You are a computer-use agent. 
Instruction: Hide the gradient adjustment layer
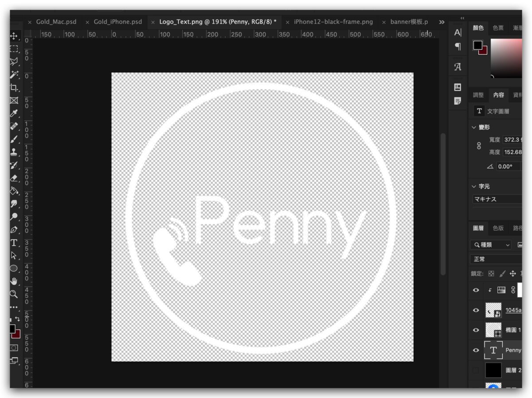[x=476, y=290]
